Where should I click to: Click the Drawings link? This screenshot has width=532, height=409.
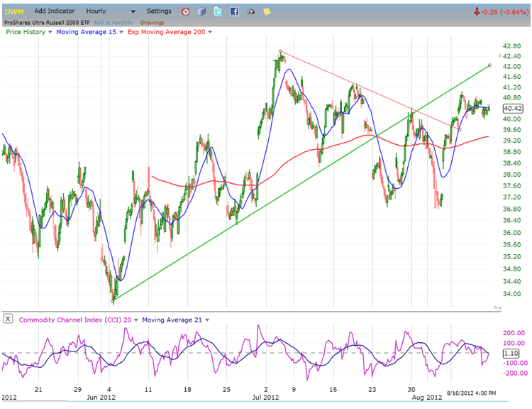pos(153,22)
